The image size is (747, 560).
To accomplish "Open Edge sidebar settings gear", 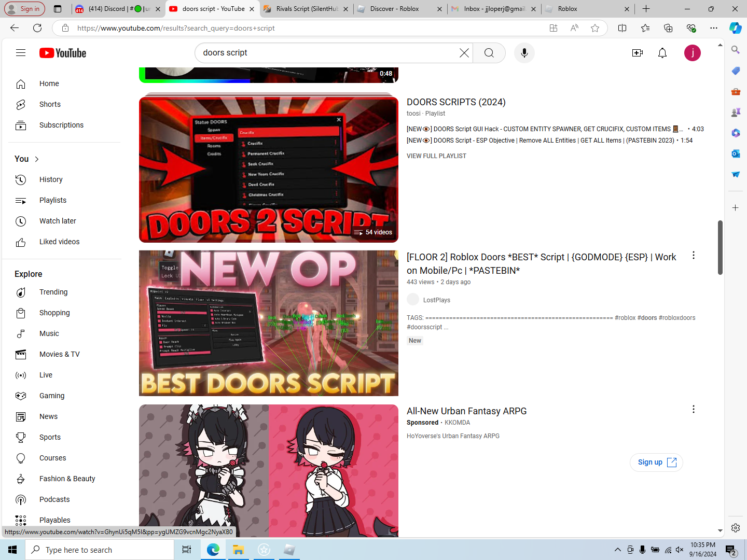I will pos(736,528).
